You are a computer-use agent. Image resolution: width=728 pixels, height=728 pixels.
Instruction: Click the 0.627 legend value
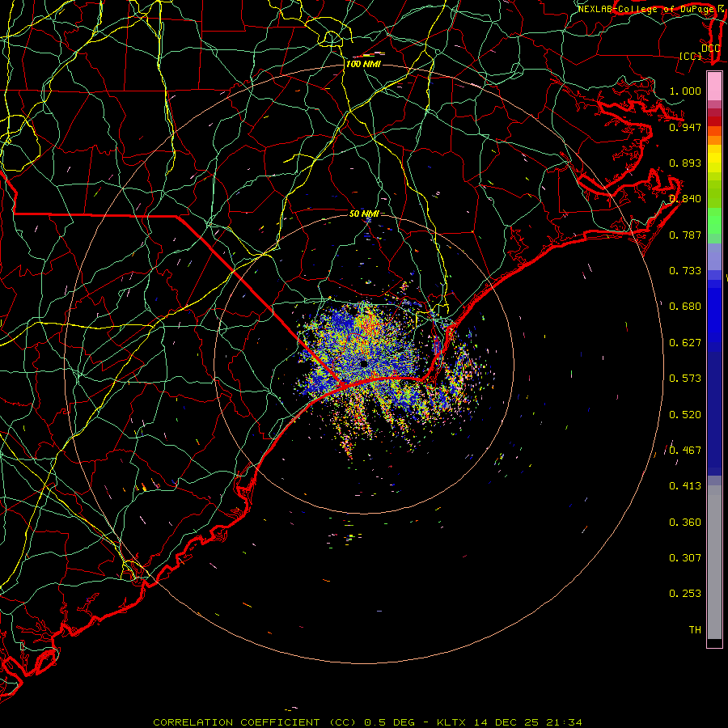pyautogui.click(x=685, y=343)
